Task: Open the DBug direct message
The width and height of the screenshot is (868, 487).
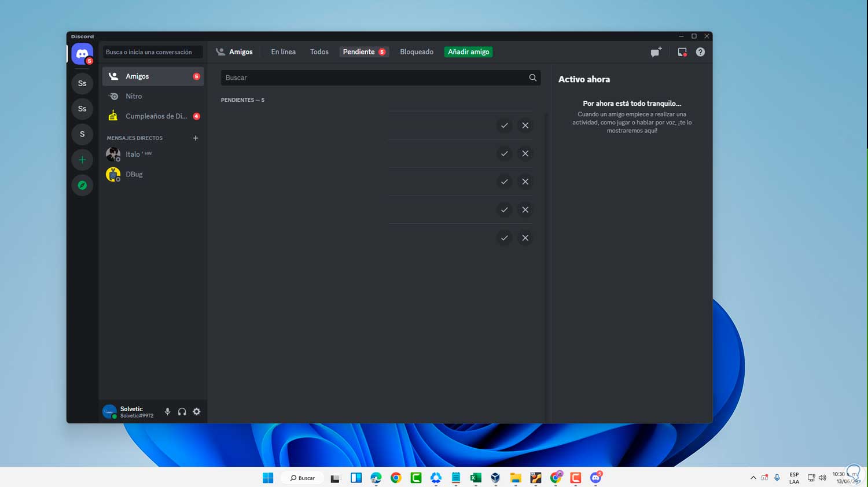Action: tap(153, 174)
